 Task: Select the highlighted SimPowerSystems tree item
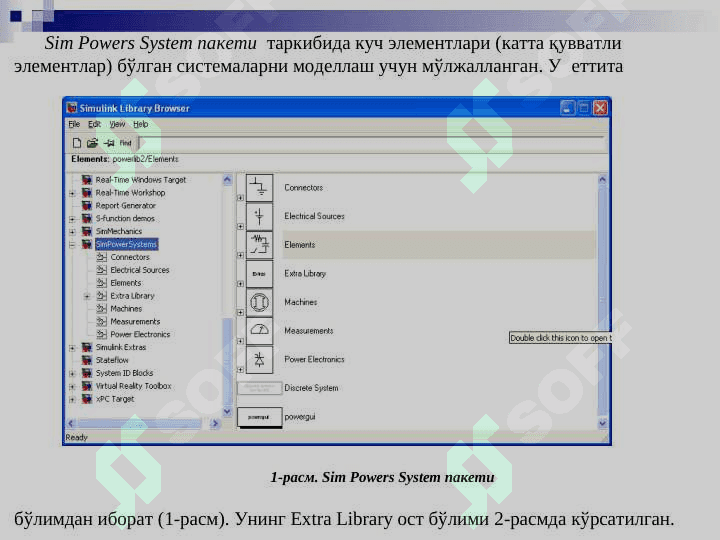[126, 244]
